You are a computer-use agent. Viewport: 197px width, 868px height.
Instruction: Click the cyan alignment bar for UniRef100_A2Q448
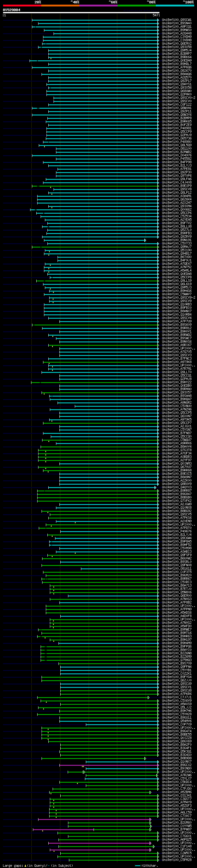pyautogui.click(x=106, y=33)
